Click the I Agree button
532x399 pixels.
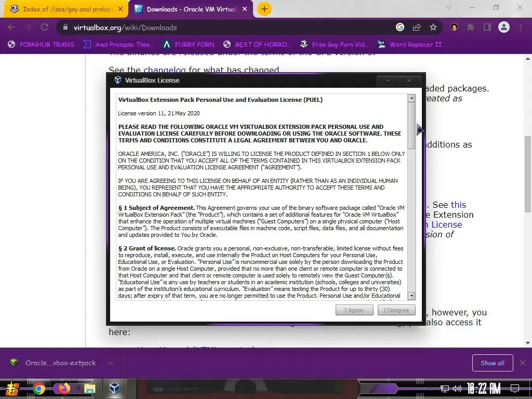pos(354,310)
